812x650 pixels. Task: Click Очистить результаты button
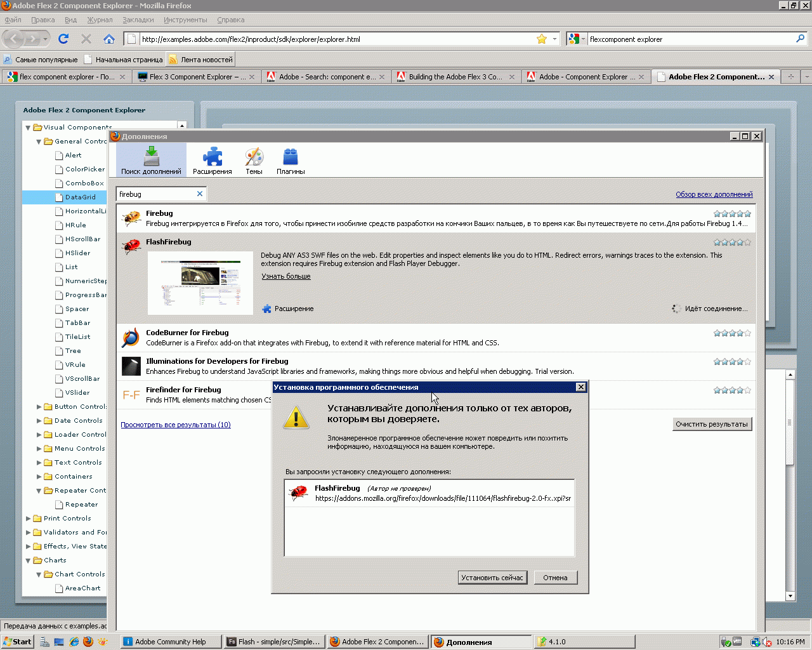point(712,424)
